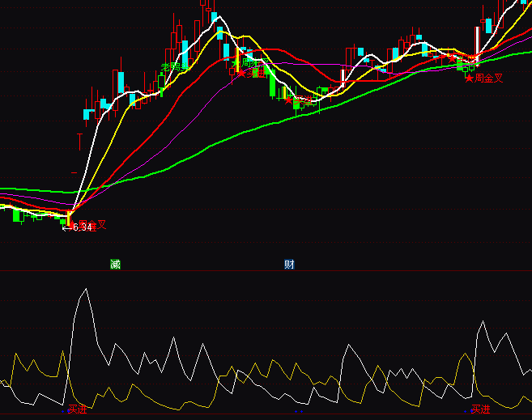Select the 6.34 lowest price label
Viewport: 532px width, 420px height.
[82, 228]
